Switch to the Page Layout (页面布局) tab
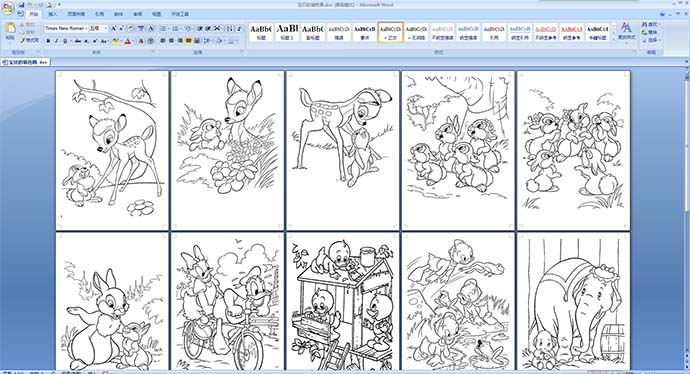Screen dimensions: 690x374 (76, 14)
